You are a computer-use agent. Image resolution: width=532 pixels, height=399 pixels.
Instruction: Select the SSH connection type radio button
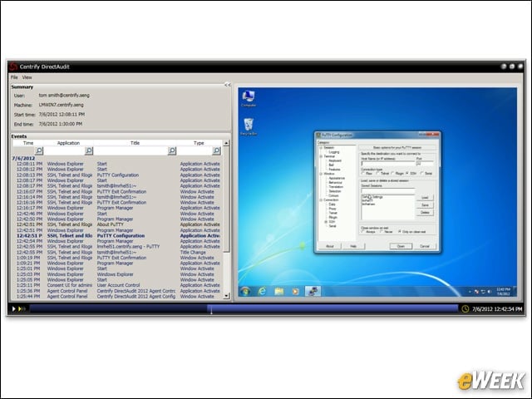point(407,174)
